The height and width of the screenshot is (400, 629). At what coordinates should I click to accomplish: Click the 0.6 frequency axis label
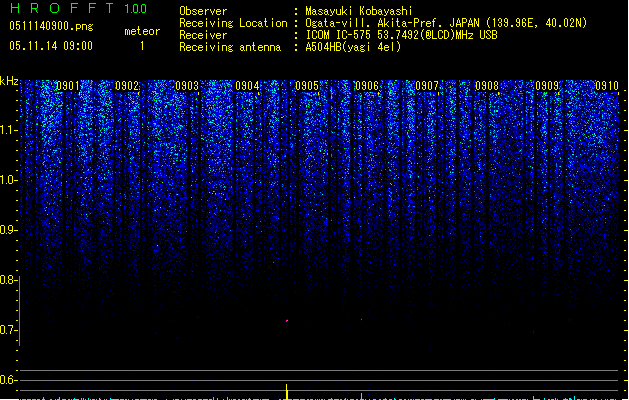tap(8, 380)
